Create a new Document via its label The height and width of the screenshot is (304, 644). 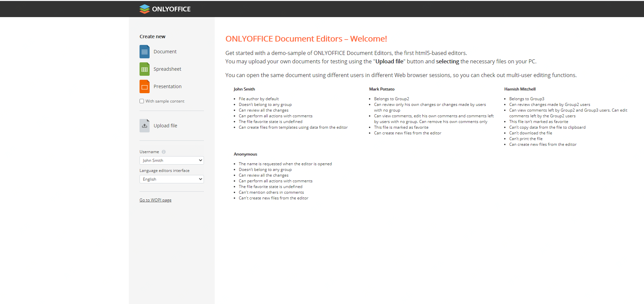165,52
